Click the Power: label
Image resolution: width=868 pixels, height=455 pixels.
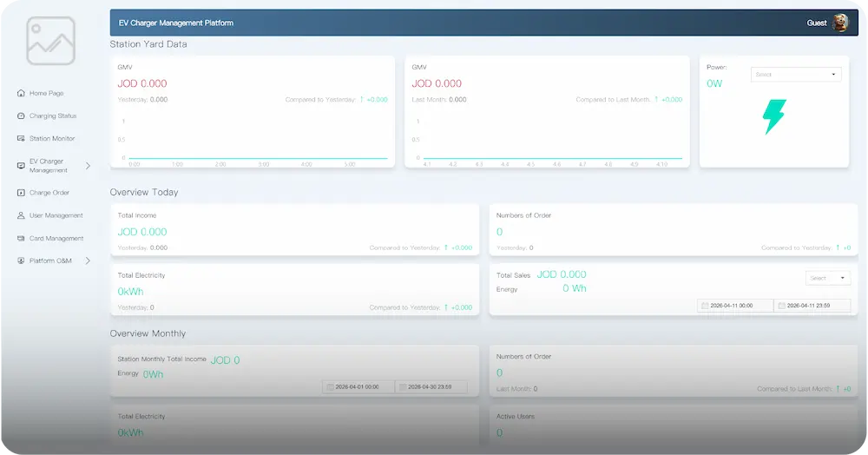[x=716, y=67]
